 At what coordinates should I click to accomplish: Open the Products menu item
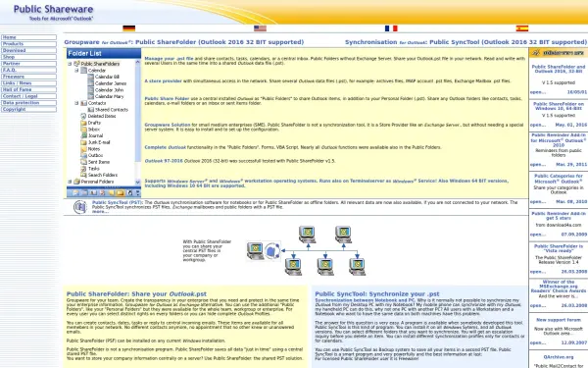coord(28,44)
